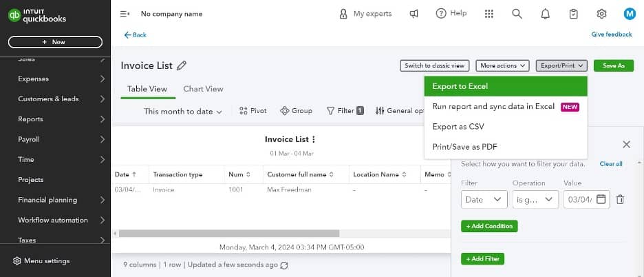Screen dimensions: 644x277
Task: Open the Filter field Date dropdown
Action: 484,200
